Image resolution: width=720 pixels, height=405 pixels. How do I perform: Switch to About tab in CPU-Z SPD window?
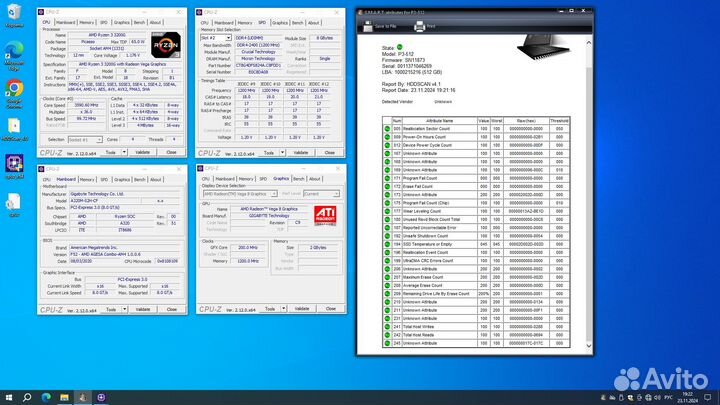click(x=314, y=23)
